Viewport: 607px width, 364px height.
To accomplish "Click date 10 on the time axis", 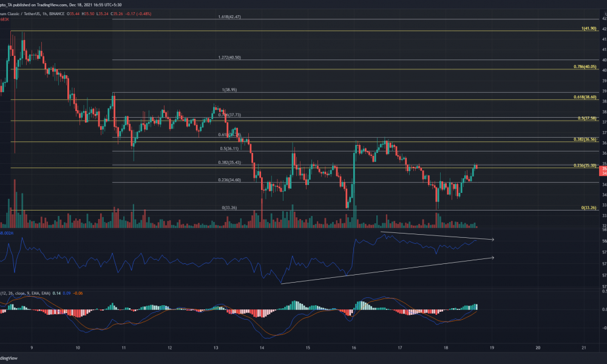I will 78,348.
